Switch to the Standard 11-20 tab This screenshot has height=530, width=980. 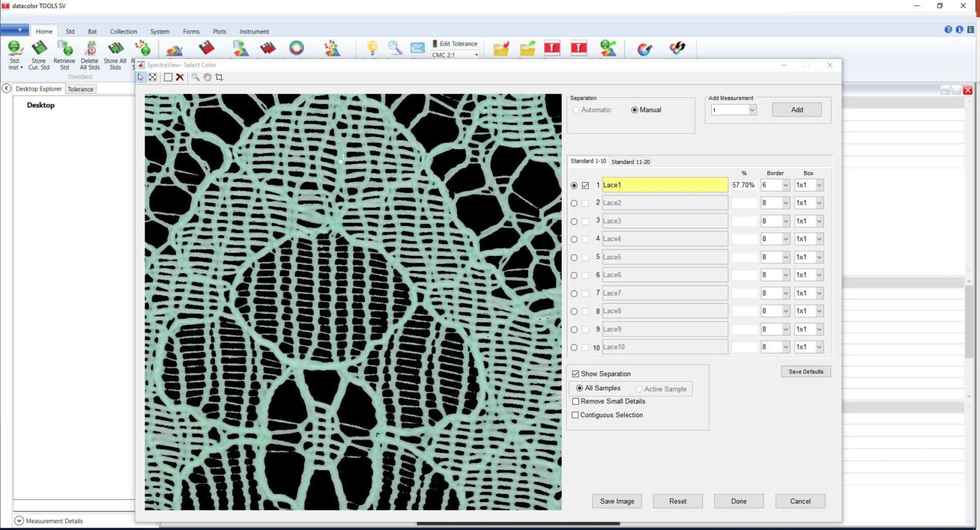pyautogui.click(x=630, y=162)
